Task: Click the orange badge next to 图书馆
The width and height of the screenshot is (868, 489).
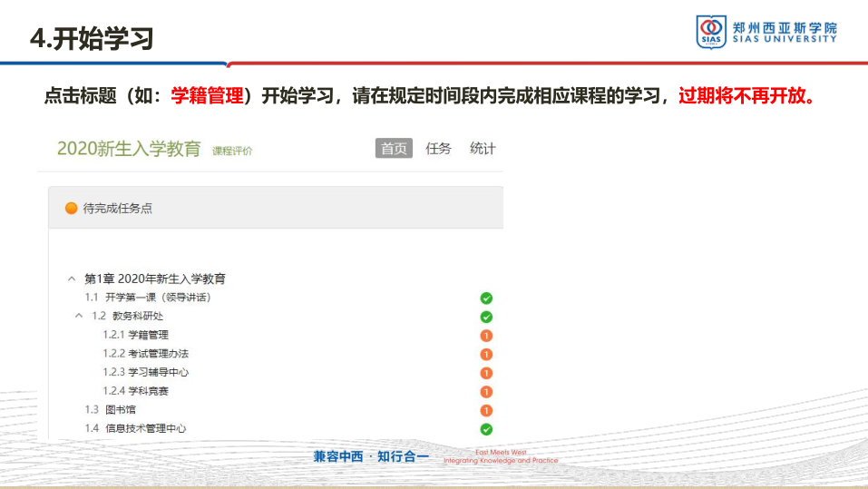Action: [x=486, y=410]
